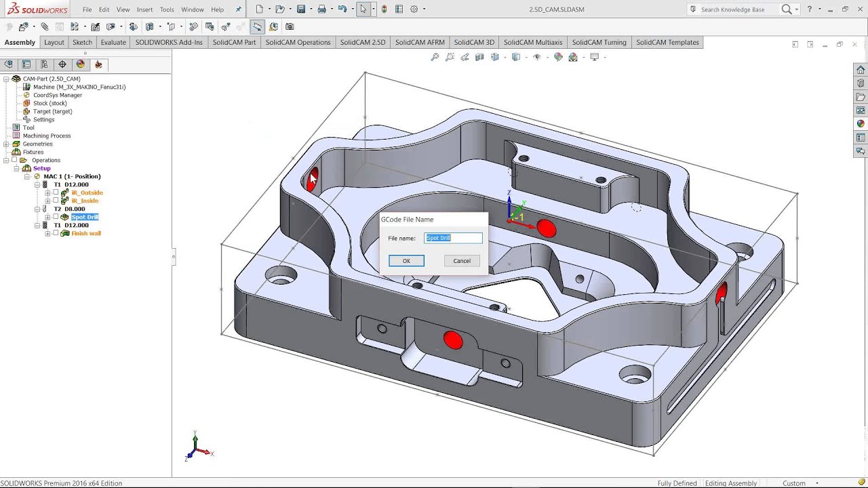Select the cursor Select tool

[363, 9]
